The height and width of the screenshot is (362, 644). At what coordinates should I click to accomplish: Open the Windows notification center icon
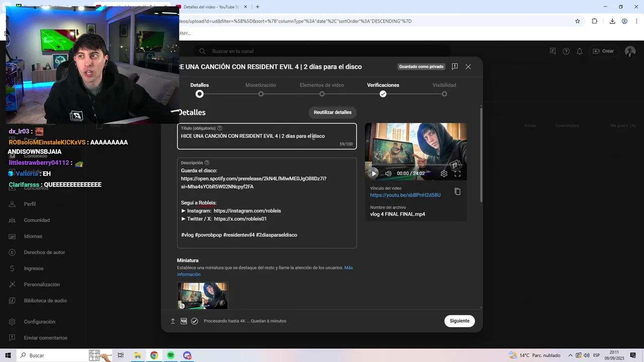coord(633,355)
